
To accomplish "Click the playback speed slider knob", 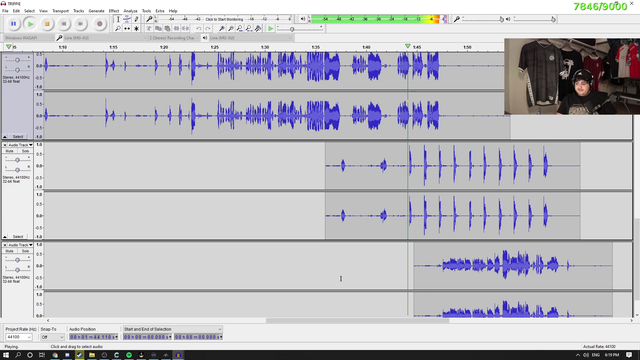I will click(x=292, y=29).
